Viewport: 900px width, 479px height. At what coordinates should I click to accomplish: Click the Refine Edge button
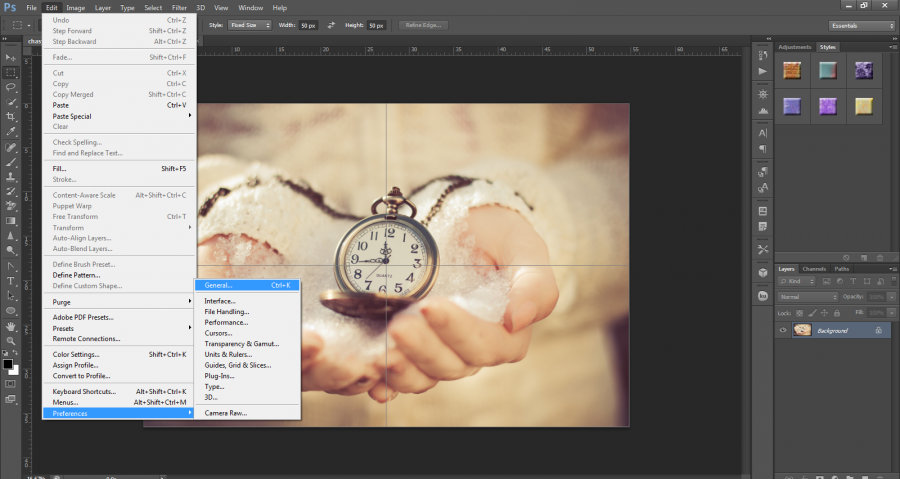pos(423,25)
